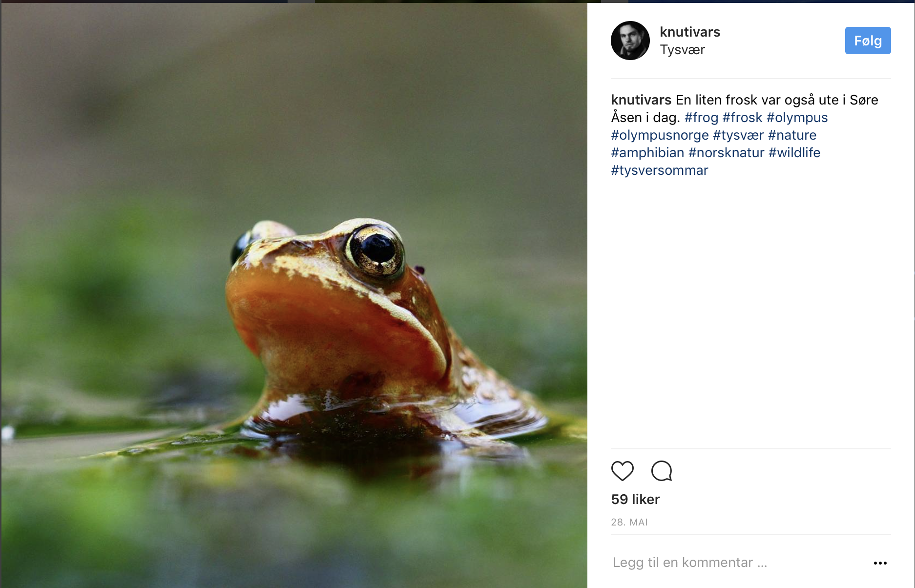Like the frog post with the heart icon
Viewport: 915px width, 588px height.
623,471
